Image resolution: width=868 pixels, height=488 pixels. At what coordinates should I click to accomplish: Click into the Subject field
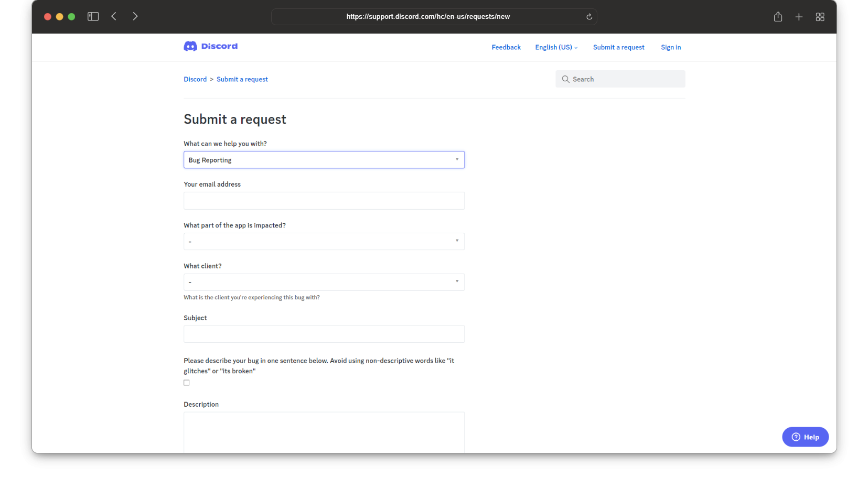[324, 334]
